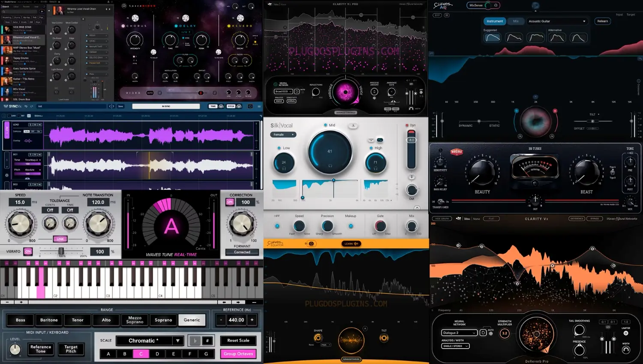
Task: Click the Magma logo badge in BB Tubes
Action: point(457,152)
